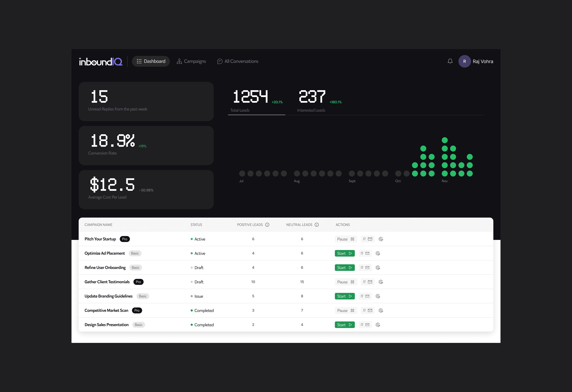Open the notifications bell icon
This screenshot has height=392, width=572.
450,61
